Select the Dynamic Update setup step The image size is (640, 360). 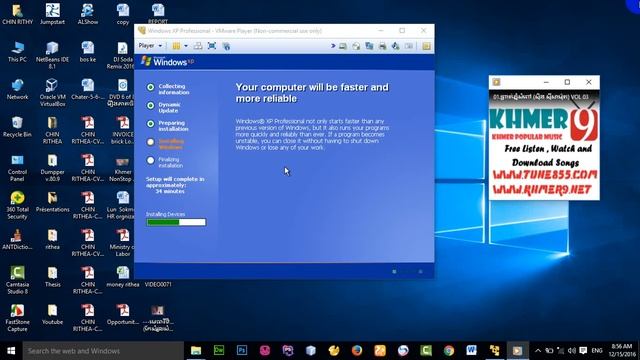point(164,108)
